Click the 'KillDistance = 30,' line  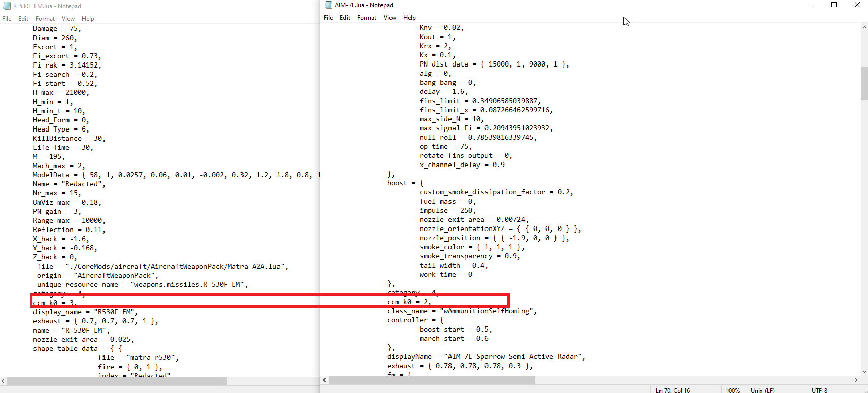coord(70,139)
